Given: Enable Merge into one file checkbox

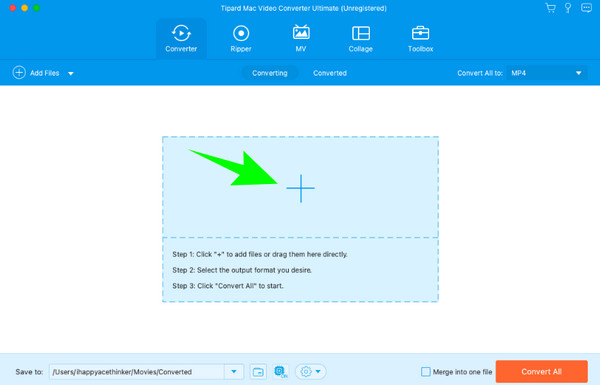Looking at the screenshot, I should point(426,372).
